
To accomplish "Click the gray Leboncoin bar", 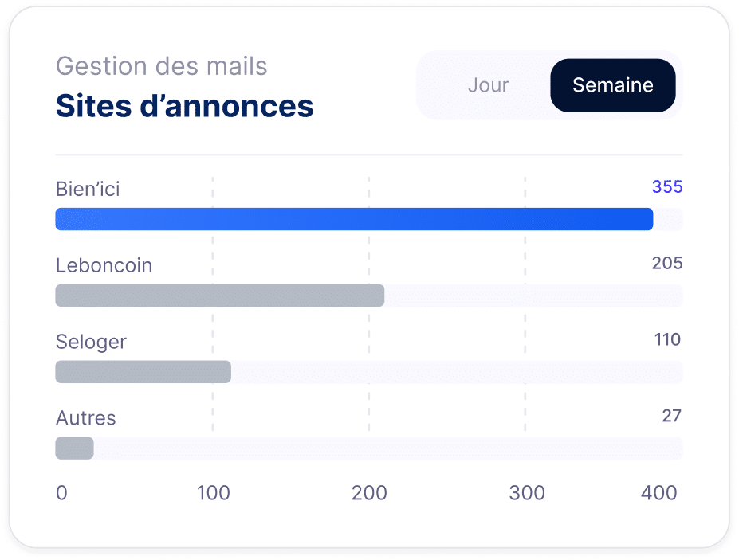I will pos(219,296).
